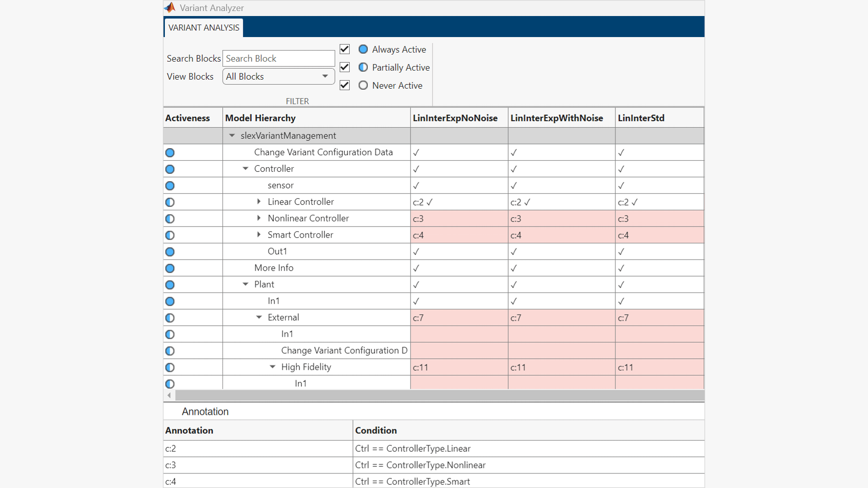Uncheck the Never Active filter checkbox
The height and width of the screenshot is (488, 868).
344,85
